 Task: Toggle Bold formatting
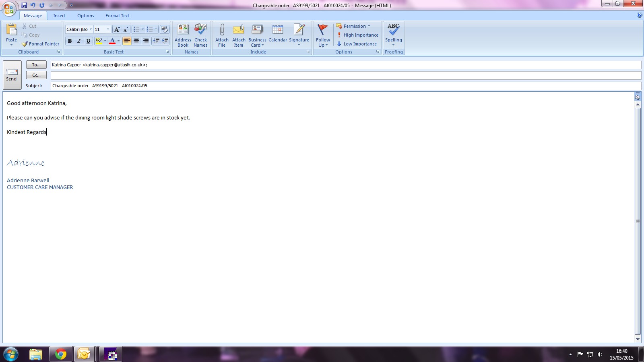70,41
